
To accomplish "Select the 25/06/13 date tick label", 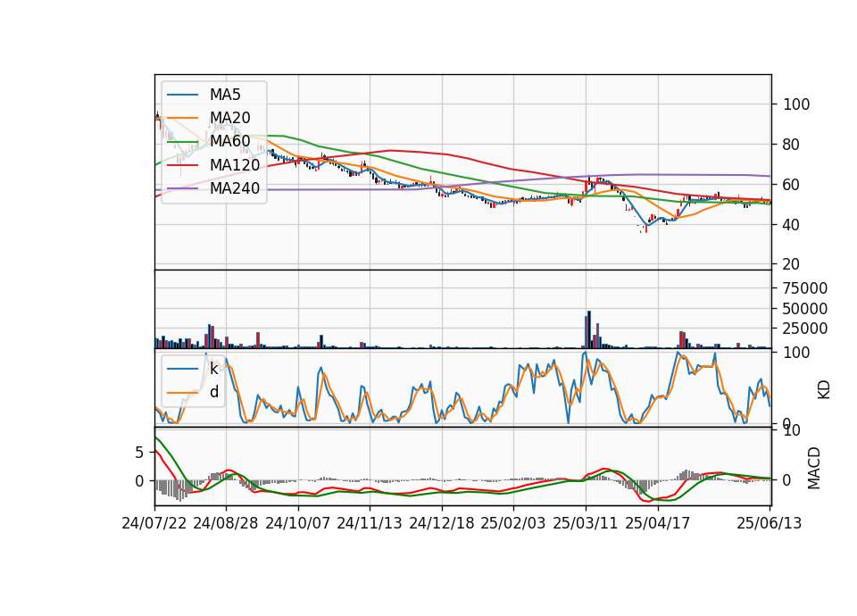I will (x=769, y=523).
